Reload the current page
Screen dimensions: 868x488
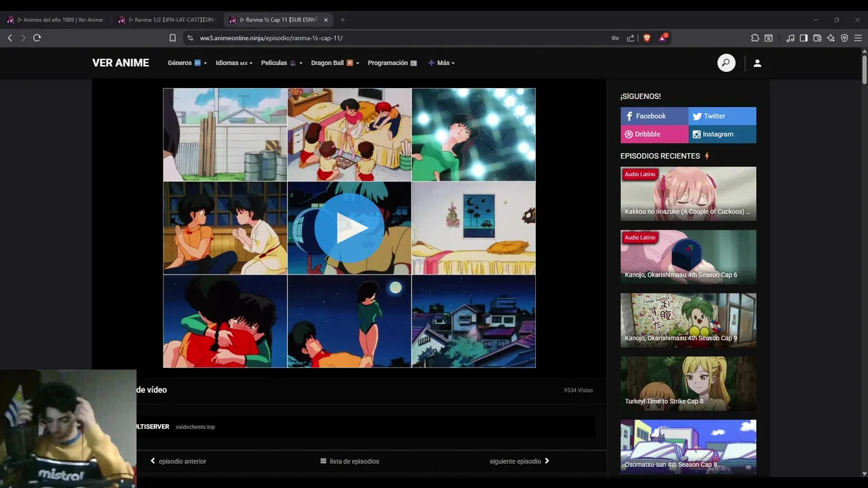(x=37, y=38)
